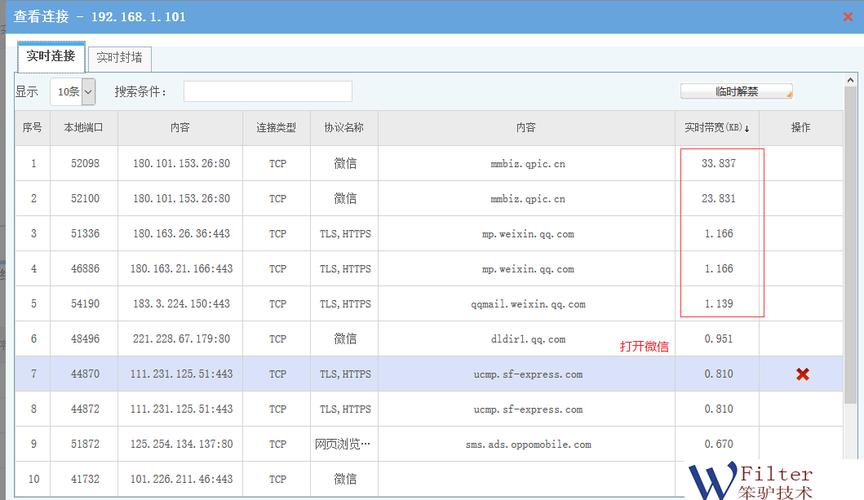Click the red X block icon in row 7

(x=802, y=374)
